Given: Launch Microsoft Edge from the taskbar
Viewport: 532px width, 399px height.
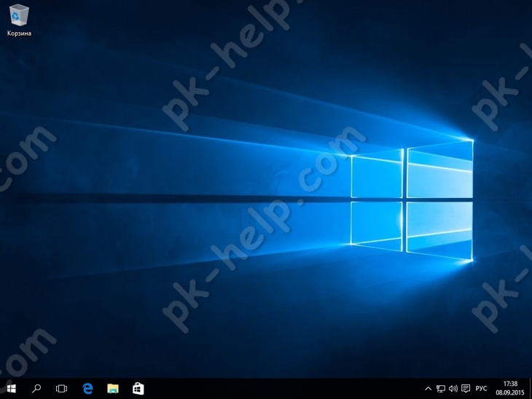Looking at the screenshot, I should tap(87, 389).
